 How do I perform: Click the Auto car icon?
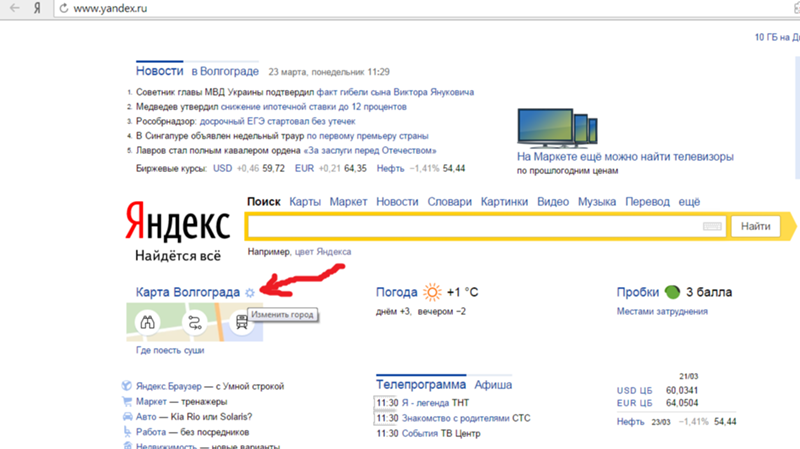127,416
